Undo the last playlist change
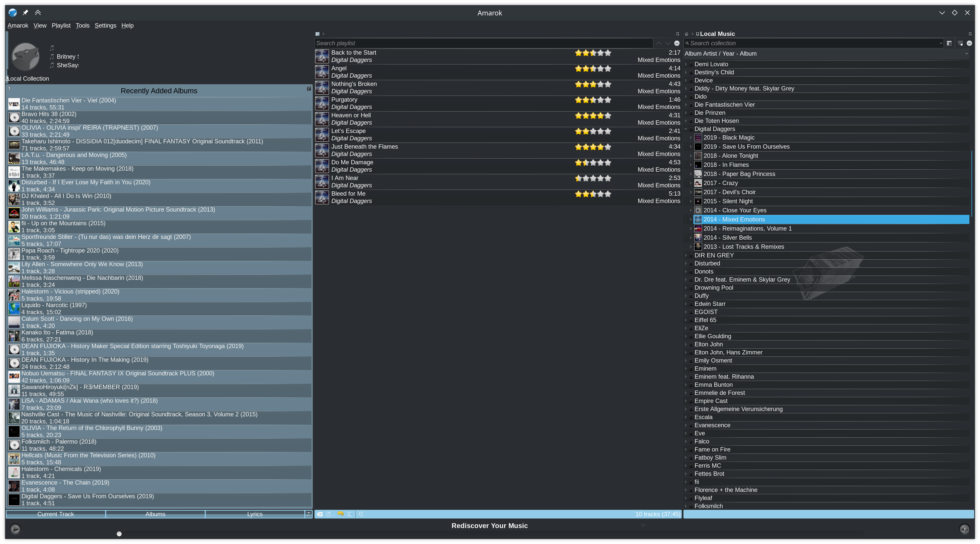This screenshot has width=980, height=544. click(x=340, y=514)
